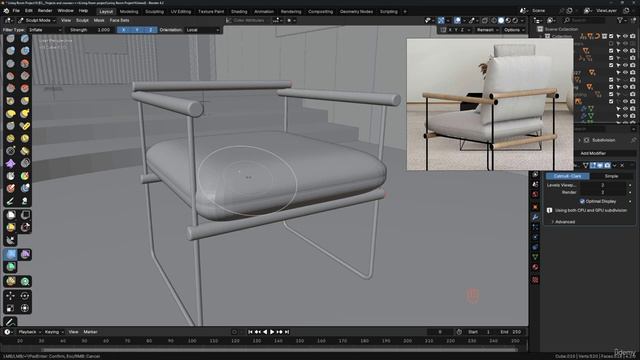The width and height of the screenshot is (640, 360).
Task: Select the Edit Face Set tool
Action: coord(11,281)
